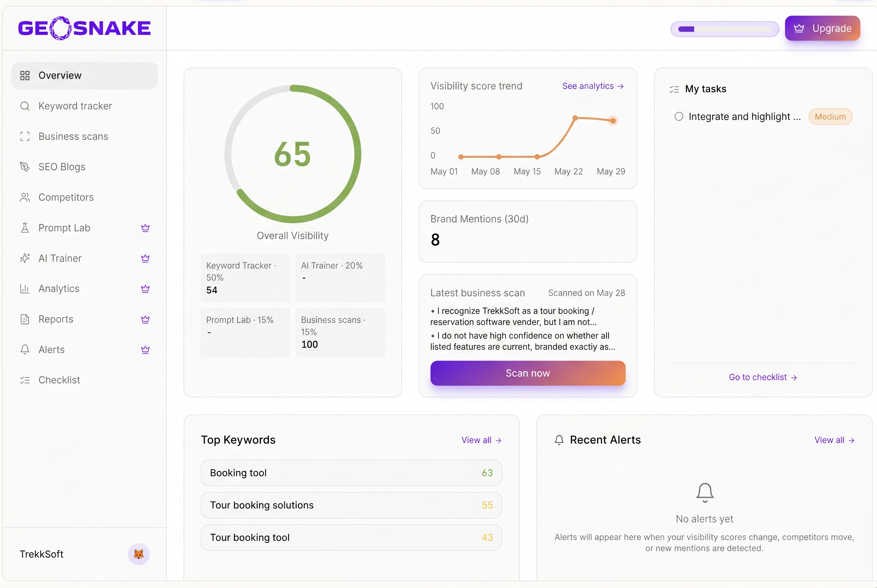This screenshot has width=877, height=588.
Task: Click the SEO Blogs pen icon
Action: coord(25,167)
